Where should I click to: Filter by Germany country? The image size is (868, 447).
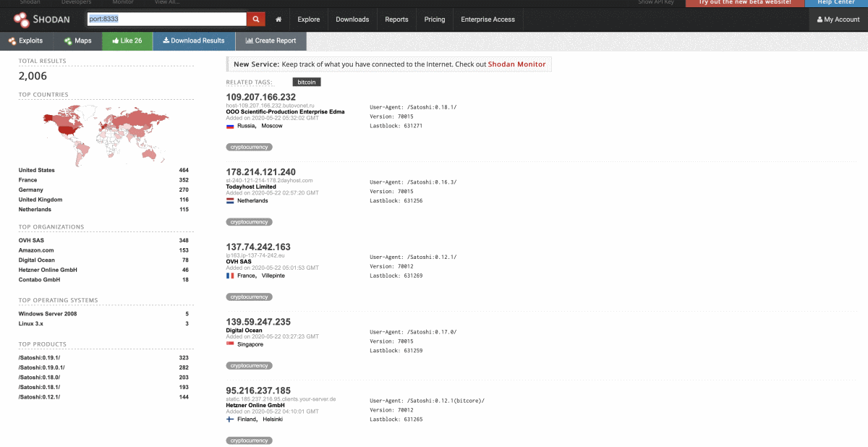tap(31, 190)
